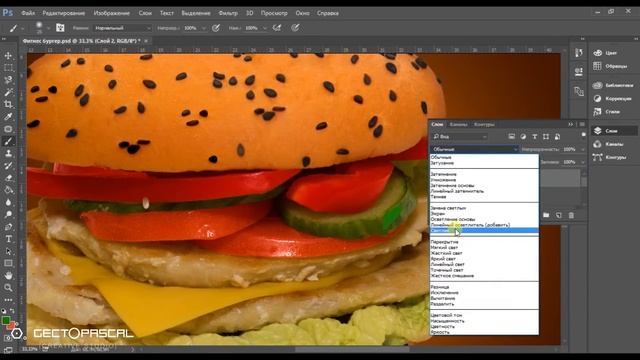Choose 'Перекрытие' blend mode
This screenshot has width=640, height=360.
484,242
